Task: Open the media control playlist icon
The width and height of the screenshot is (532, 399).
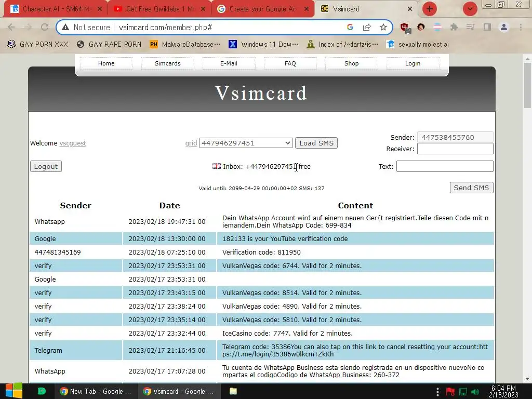Action: coord(470,27)
